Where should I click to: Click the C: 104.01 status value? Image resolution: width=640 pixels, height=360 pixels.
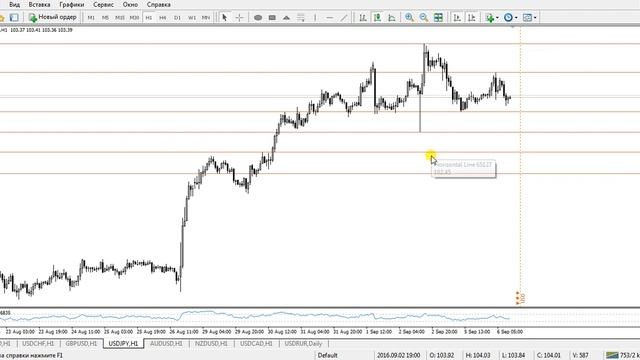[549, 356]
